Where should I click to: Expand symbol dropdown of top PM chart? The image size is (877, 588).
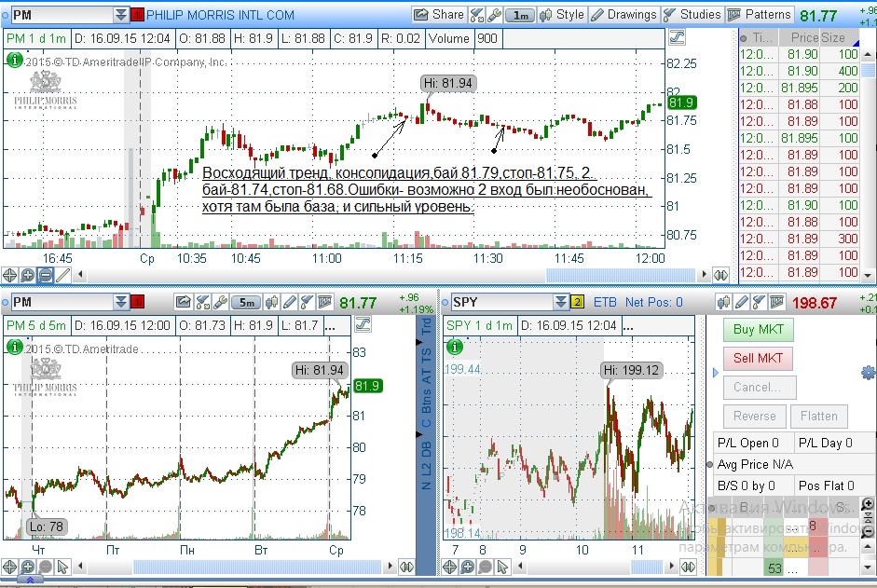pos(120,15)
